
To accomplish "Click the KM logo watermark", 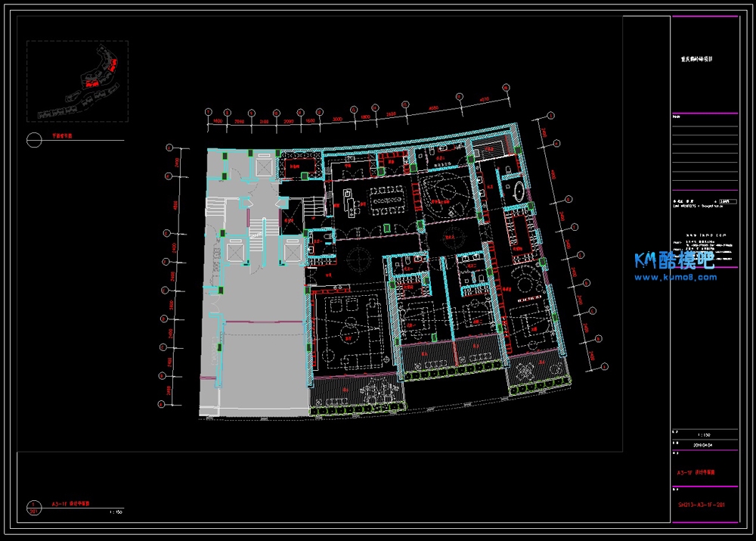I will pos(674,261).
